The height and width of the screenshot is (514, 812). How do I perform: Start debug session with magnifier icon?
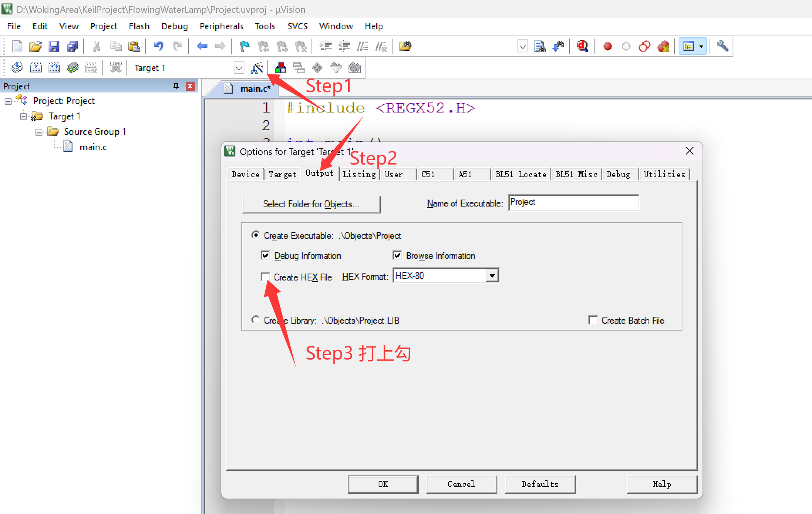click(x=582, y=46)
